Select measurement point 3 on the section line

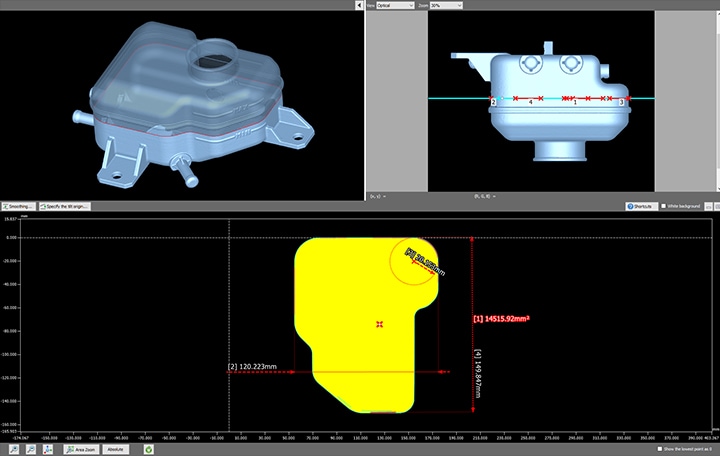(x=621, y=101)
